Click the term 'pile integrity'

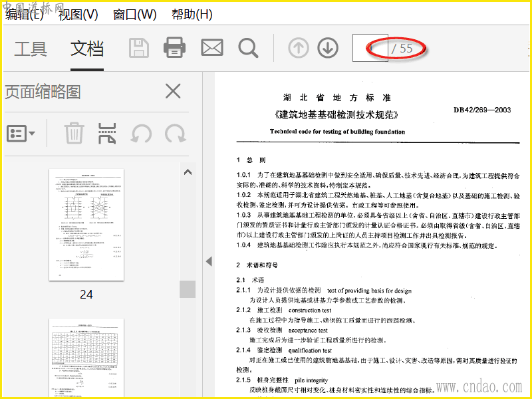[x=311, y=380]
